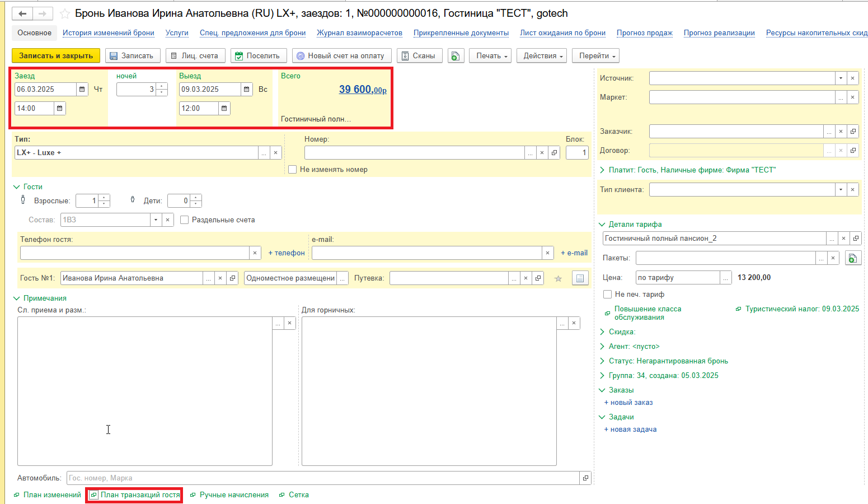Open the Заказчик record in a window
The height and width of the screenshot is (504, 868).
click(x=853, y=131)
